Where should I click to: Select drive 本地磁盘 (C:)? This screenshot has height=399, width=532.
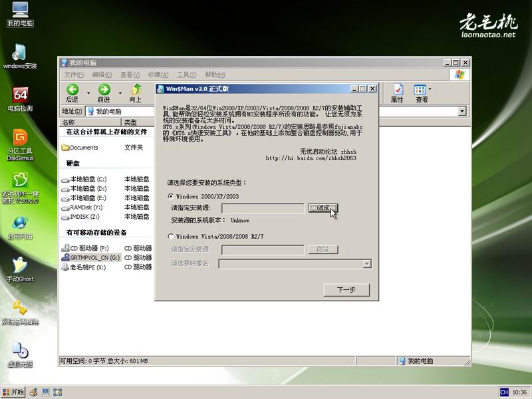84,179
